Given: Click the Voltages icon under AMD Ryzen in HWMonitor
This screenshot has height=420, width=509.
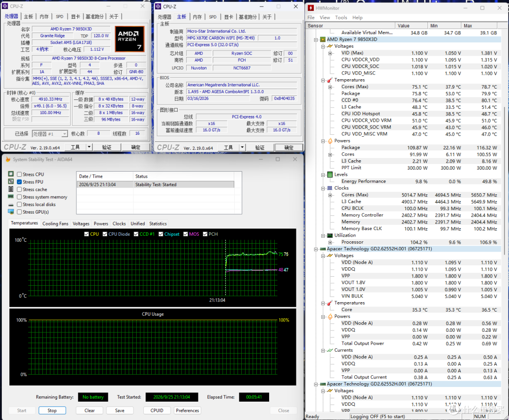Looking at the screenshot, I should tap(330, 46).
